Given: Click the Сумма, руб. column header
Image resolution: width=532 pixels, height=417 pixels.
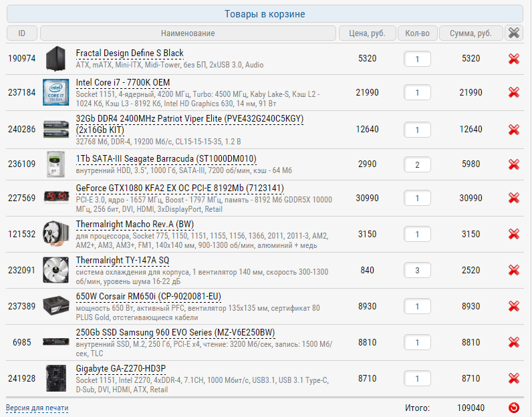Looking at the screenshot, I should [471, 33].
